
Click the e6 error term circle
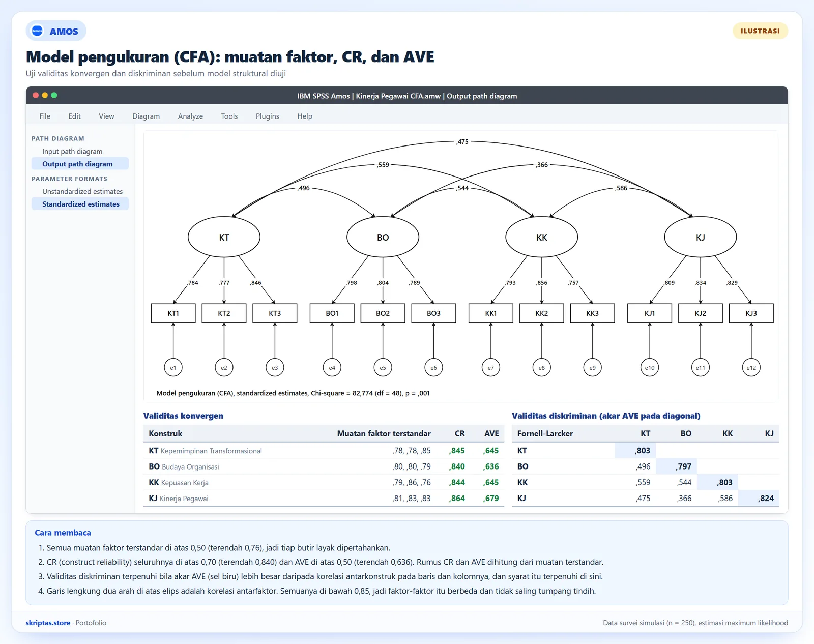pyautogui.click(x=433, y=367)
